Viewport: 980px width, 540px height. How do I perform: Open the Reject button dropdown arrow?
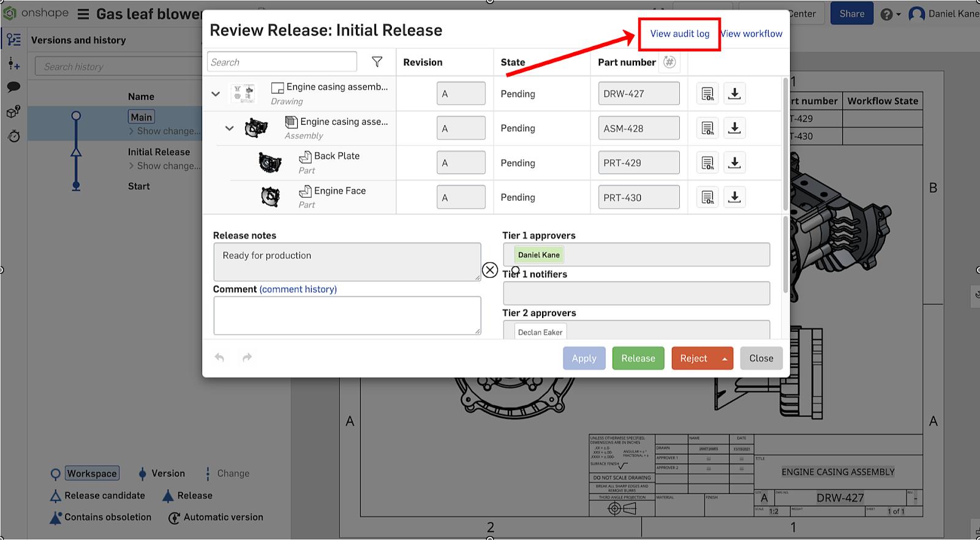725,359
